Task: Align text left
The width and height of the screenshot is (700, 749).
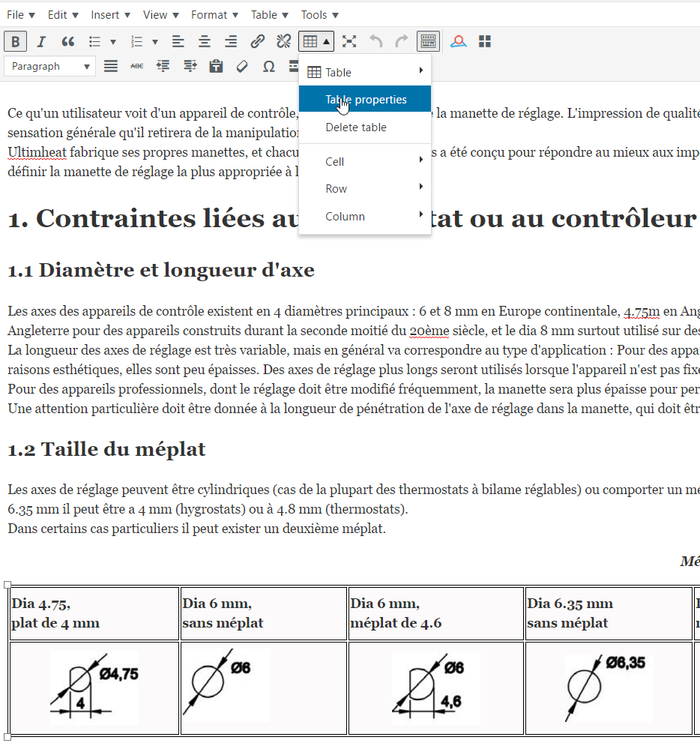Action: pyautogui.click(x=178, y=41)
